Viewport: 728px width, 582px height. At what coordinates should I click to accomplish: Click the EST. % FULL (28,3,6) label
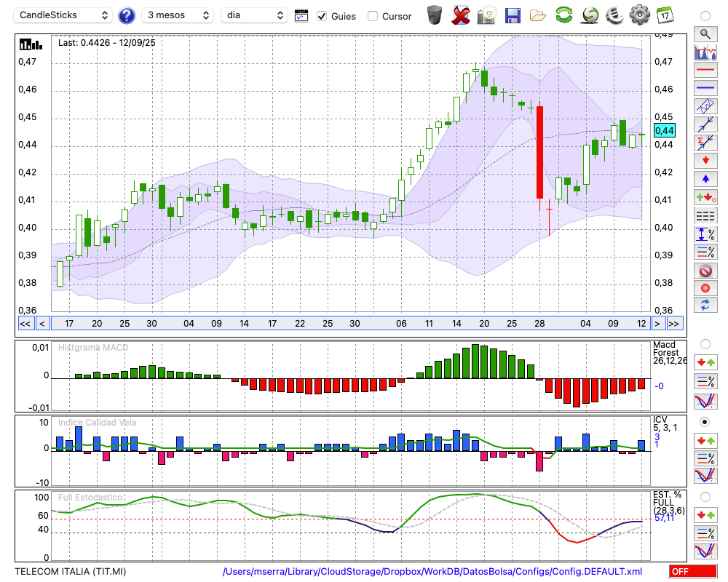[x=668, y=503]
